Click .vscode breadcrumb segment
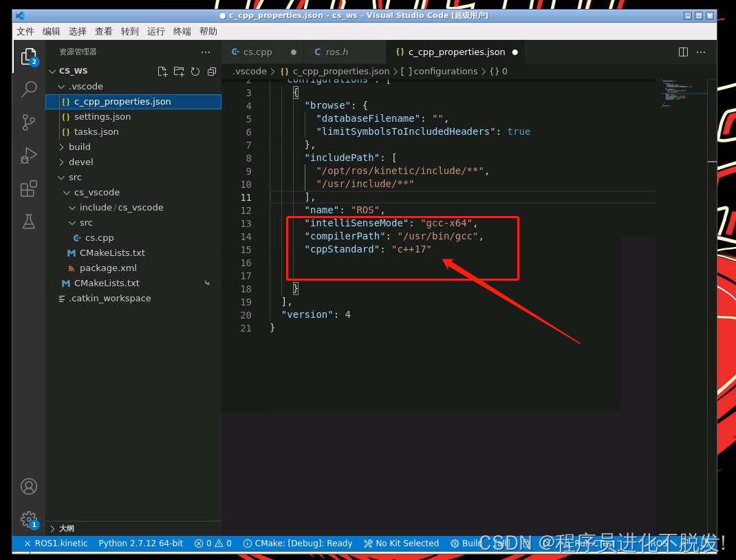This screenshot has width=736, height=560. pyautogui.click(x=250, y=72)
